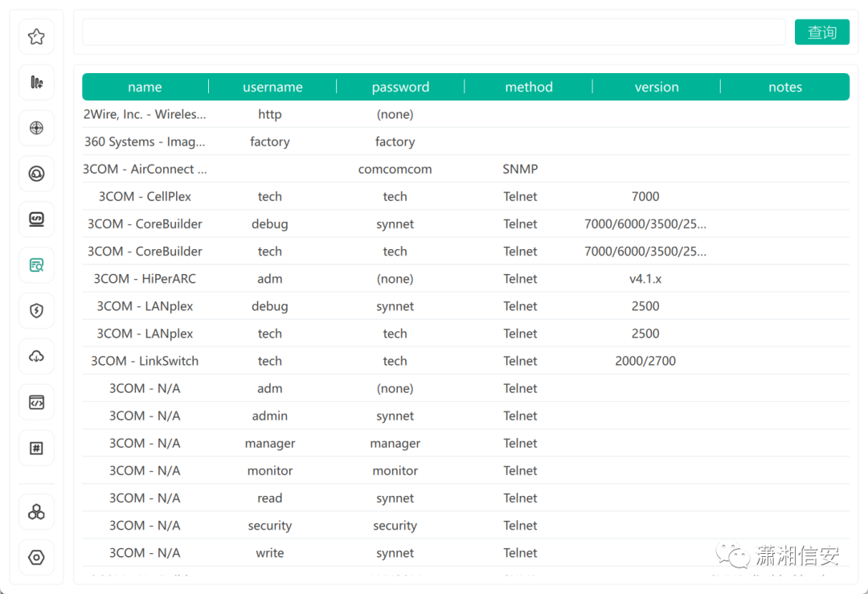Open the crosshair target sidebar icon
The image size is (868, 594).
(36, 128)
